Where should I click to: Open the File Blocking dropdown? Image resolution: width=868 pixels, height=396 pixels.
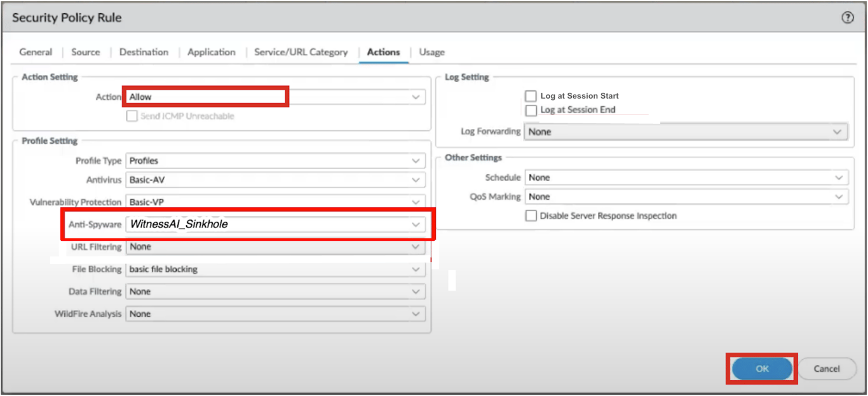(276, 270)
